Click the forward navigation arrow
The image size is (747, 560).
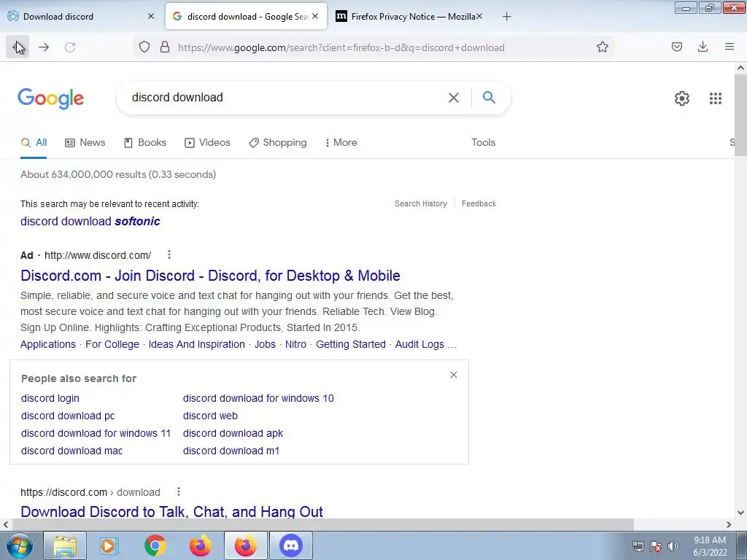[44, 47]
